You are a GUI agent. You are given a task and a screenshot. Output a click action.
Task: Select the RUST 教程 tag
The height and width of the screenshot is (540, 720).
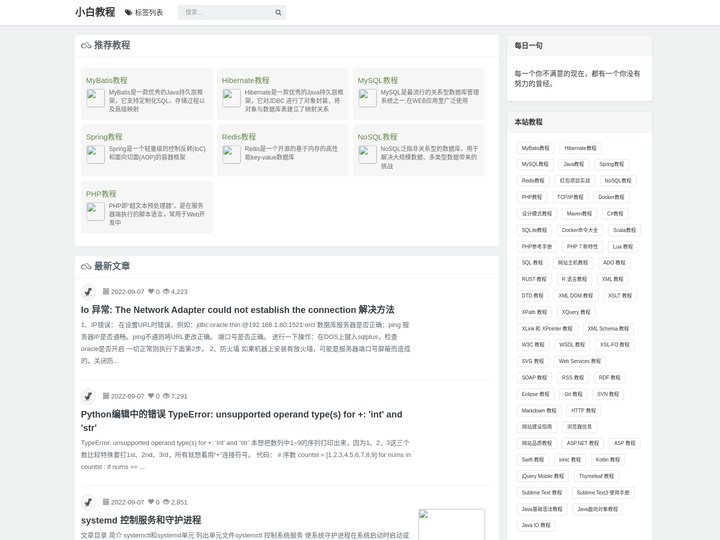(534, 279)
